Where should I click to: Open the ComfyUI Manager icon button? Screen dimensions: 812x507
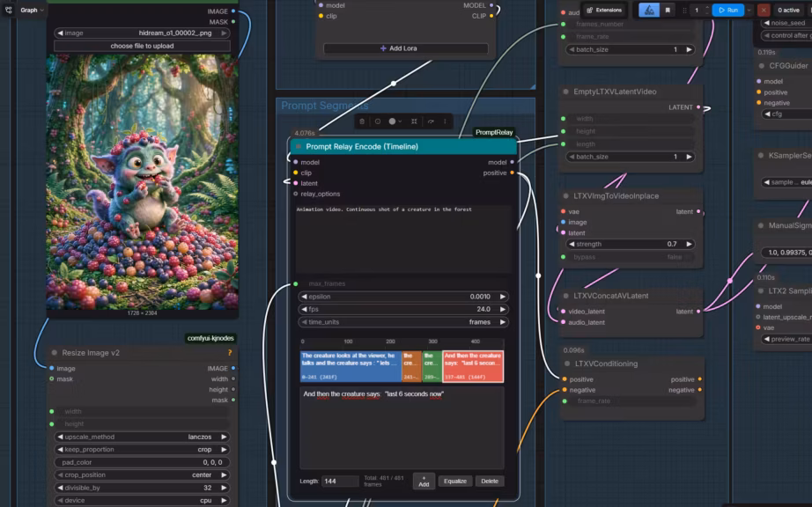pyautogui.click(x=649, y=10)
